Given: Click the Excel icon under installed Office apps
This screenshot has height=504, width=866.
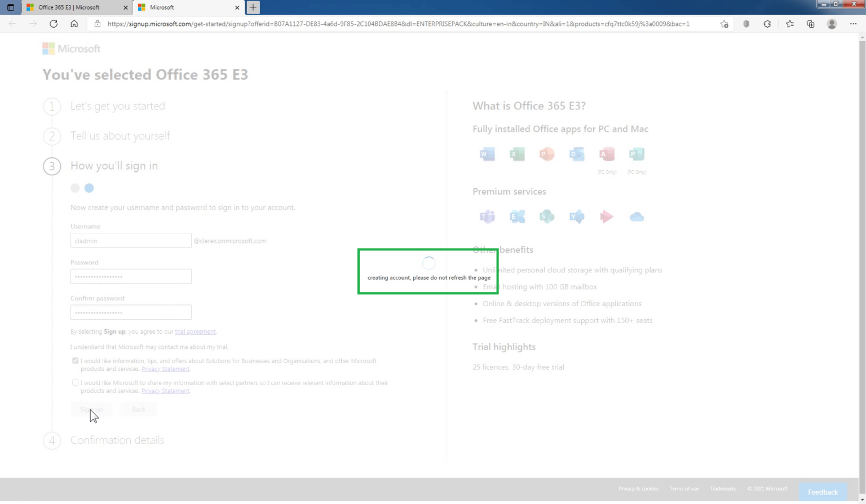Looking at the screenshot, I should tap(516, 153).
